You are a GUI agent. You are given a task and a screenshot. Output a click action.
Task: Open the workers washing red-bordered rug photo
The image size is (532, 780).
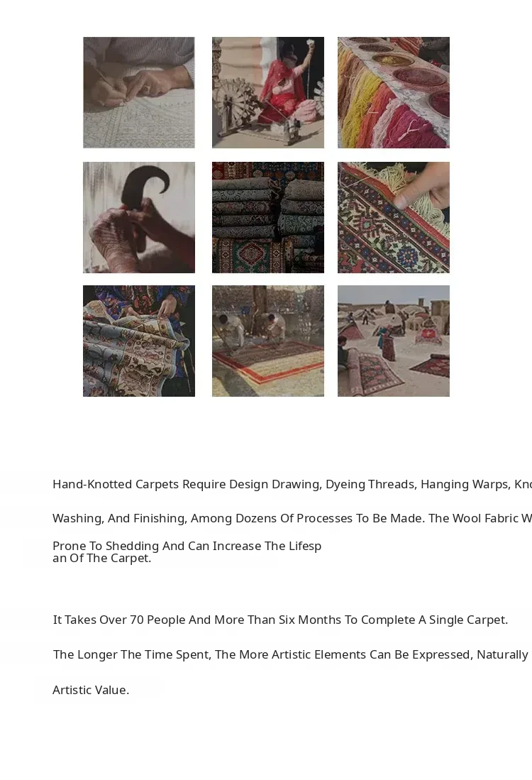click(x=268, y=341)
